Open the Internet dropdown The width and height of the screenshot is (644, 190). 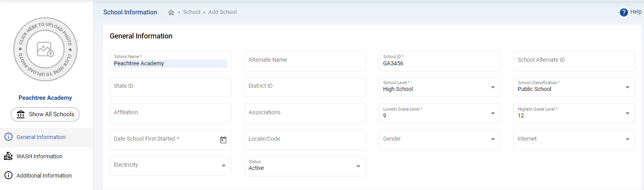[x=574, y=139]
